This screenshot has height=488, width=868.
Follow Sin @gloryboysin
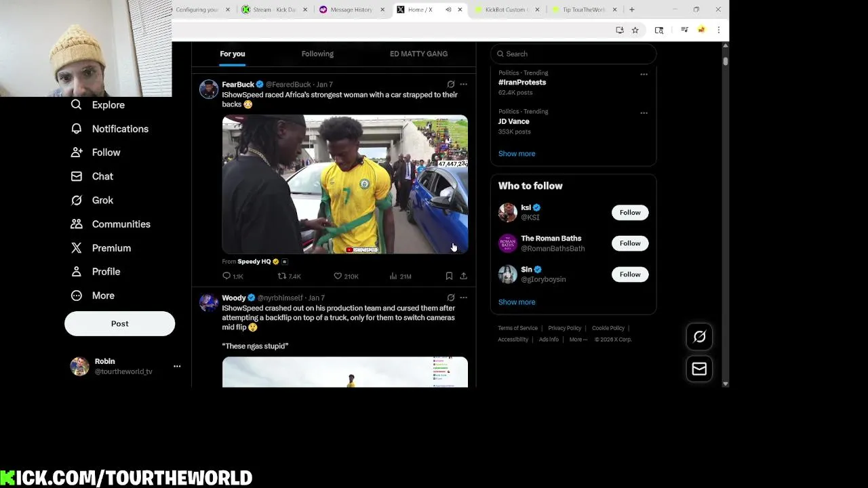pos(629,274)
